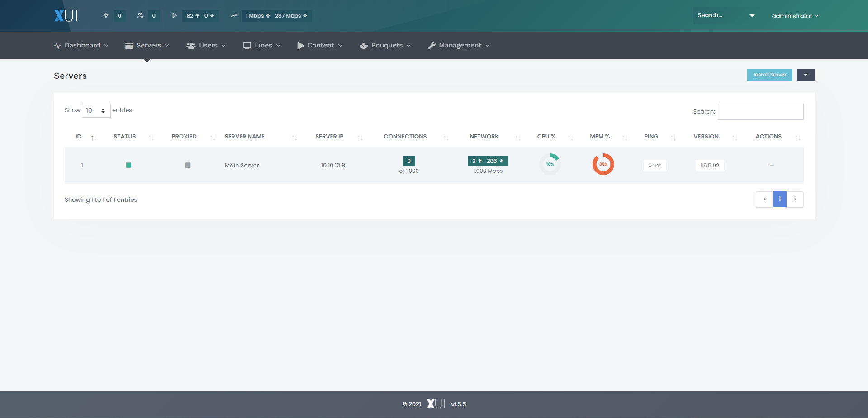This screenshot has width=868, height=418.
Task: Click the 82 up 0 down streams badge
Action: (x=200, y=16)
